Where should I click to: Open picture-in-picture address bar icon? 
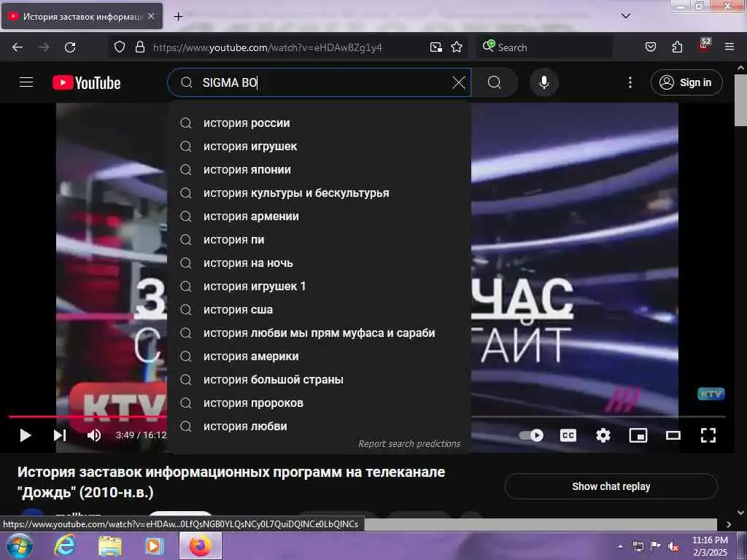436,47
